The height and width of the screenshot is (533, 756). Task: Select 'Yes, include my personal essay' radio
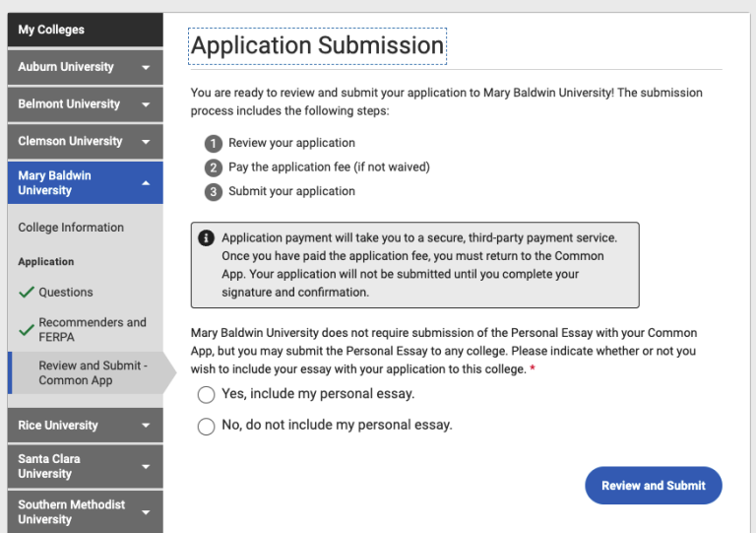206,394
